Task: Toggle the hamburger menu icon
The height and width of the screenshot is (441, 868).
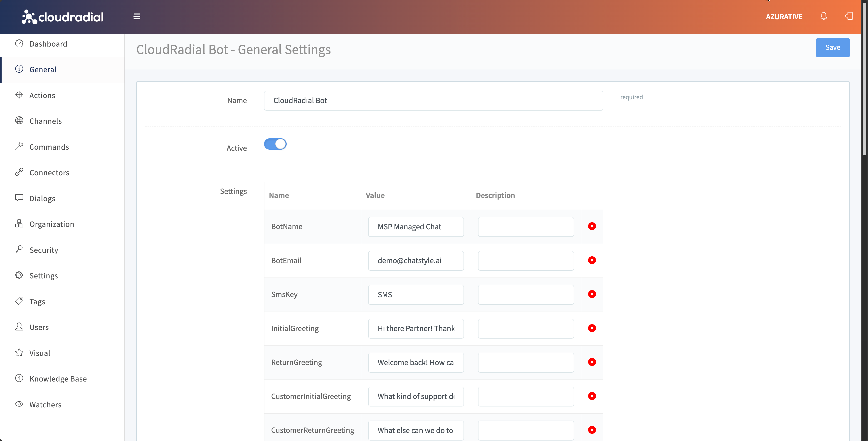Action: tap(137, 17)
